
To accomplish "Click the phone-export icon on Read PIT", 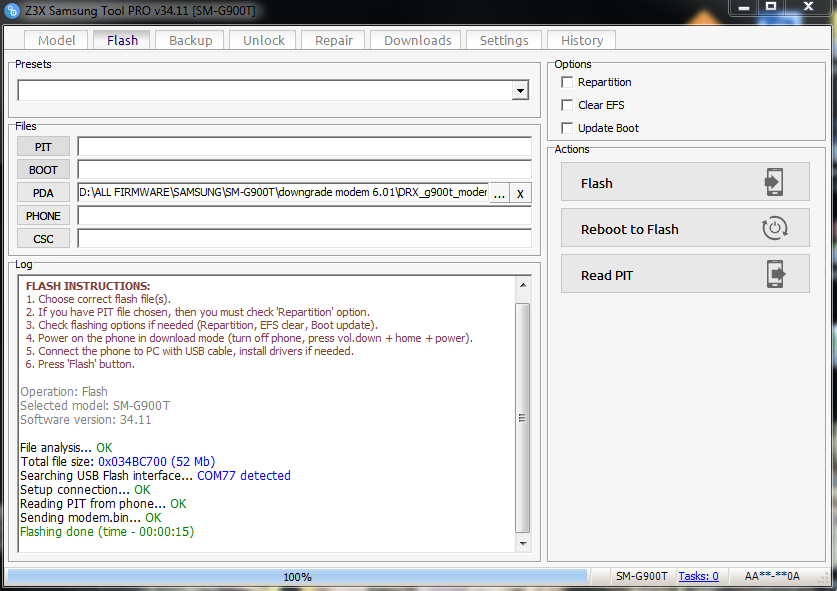I will pos(776,274).
